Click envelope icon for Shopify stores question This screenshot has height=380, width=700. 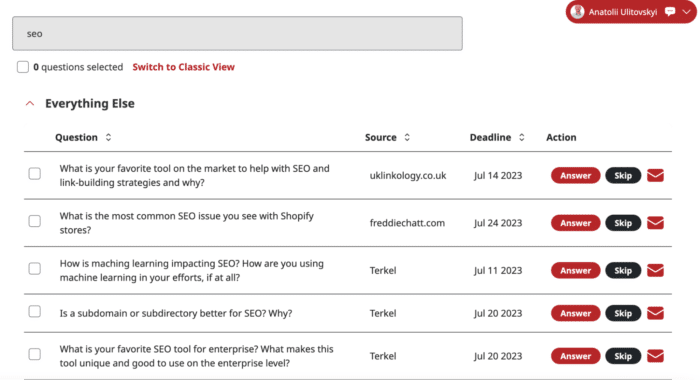pyautogui.click(x=655, y=223)
